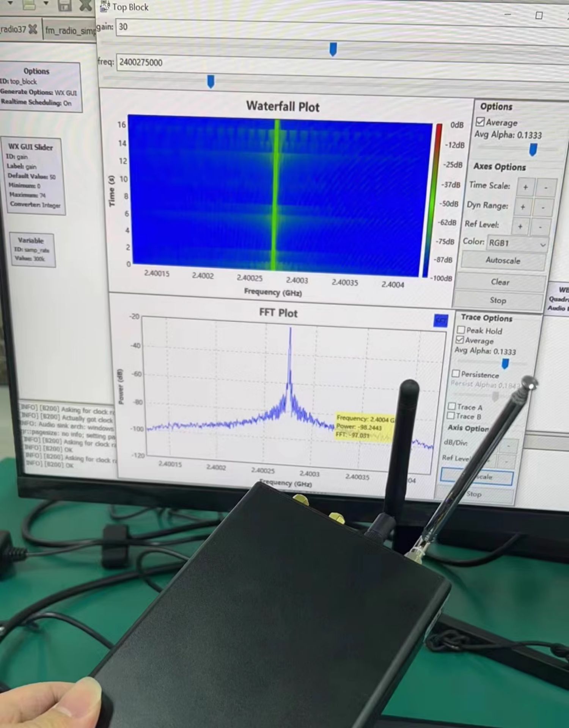Switch to the radio37 tab
The image size is (569, 728).
click(14, 29)
